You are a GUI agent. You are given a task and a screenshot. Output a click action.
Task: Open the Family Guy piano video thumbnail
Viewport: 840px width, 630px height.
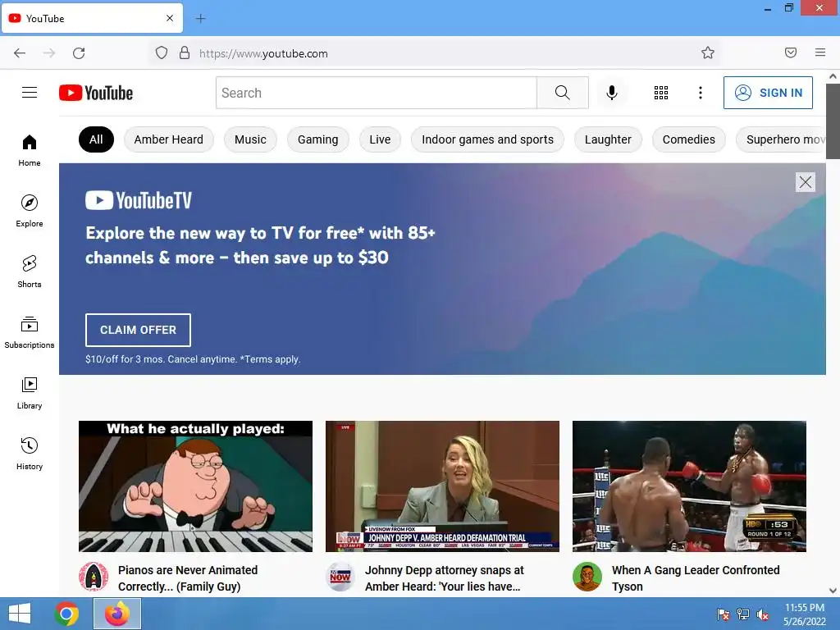point(195,486)
